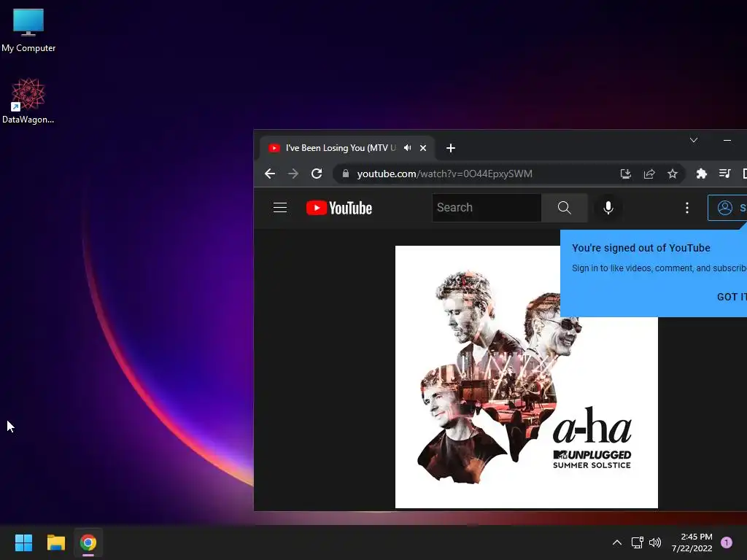Open the volume tray icon

(655, 542)
